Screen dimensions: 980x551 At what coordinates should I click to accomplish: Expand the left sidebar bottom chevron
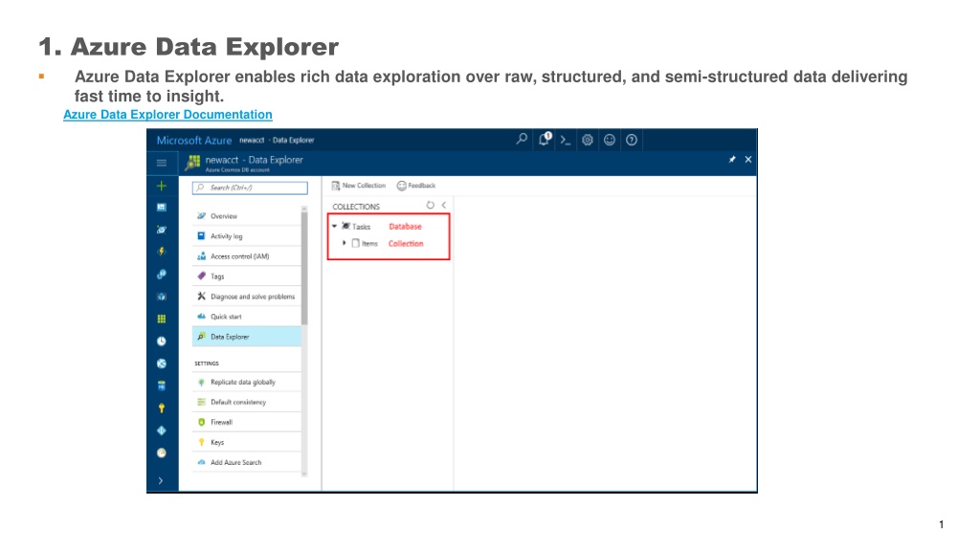point(161,480)
